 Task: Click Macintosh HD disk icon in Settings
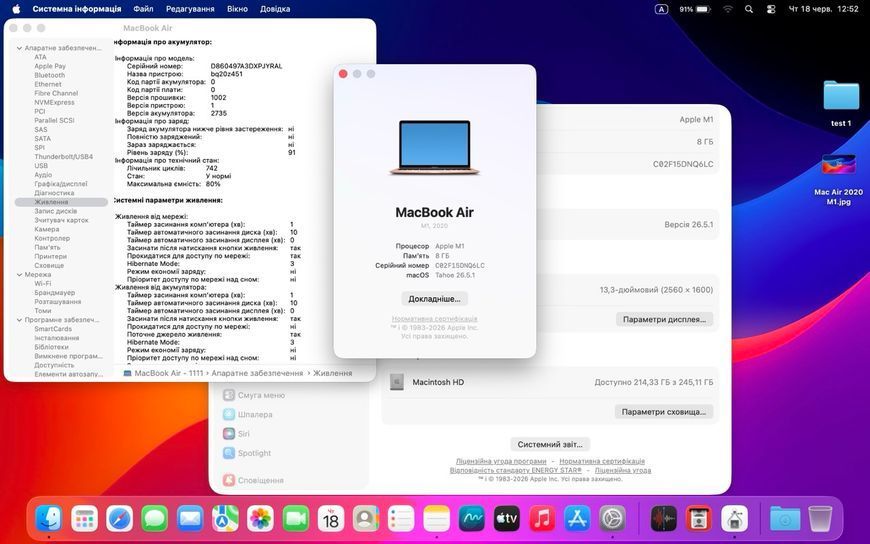(x=396, y=382)
